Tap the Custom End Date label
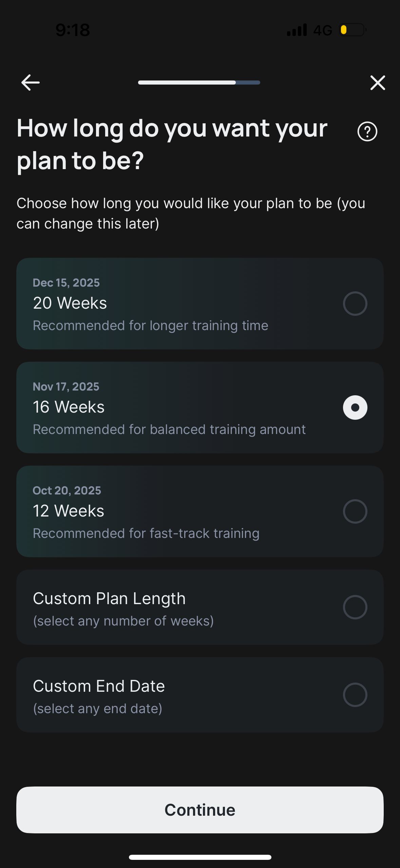This screenshot has width=400, height=868. tap(99, 686)
